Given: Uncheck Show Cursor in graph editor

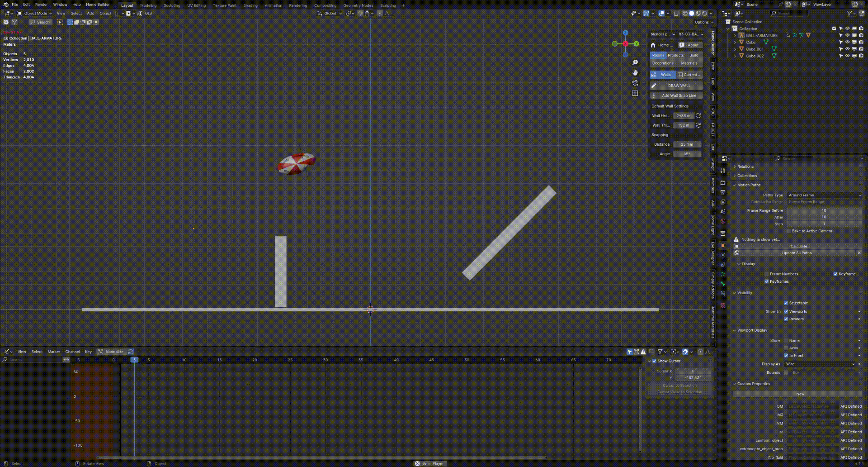Looking at the screenshot, I should click(x=654, y=361).
